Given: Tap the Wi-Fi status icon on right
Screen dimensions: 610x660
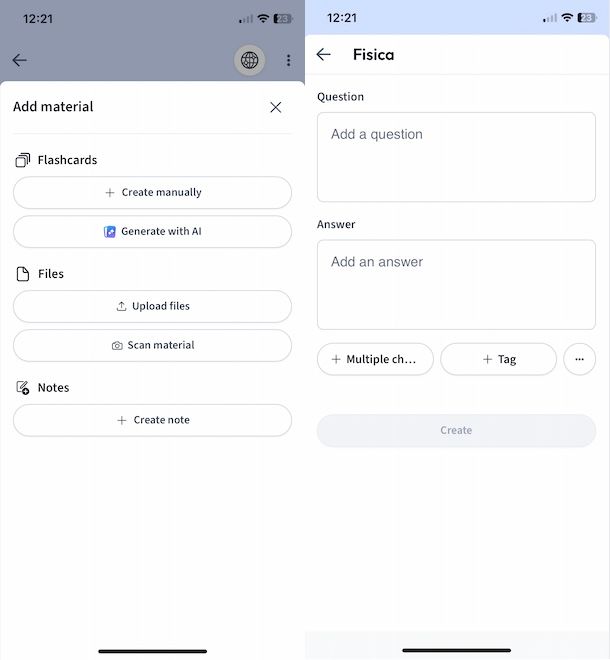Looking at the screenshot, I should 567,18.
